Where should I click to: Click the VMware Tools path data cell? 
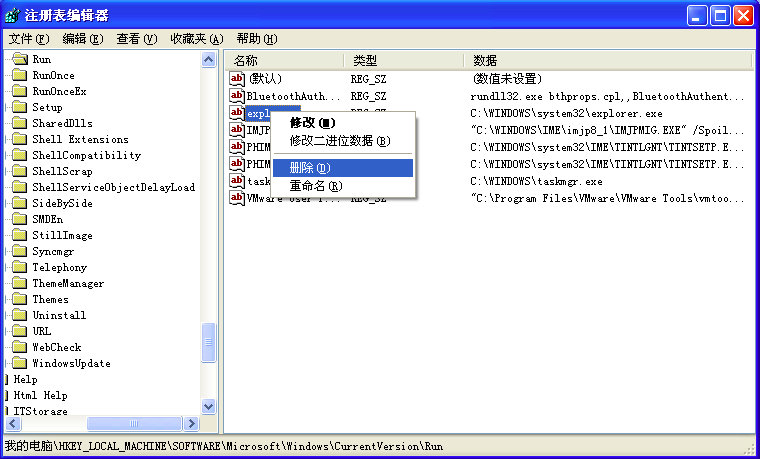607,198
